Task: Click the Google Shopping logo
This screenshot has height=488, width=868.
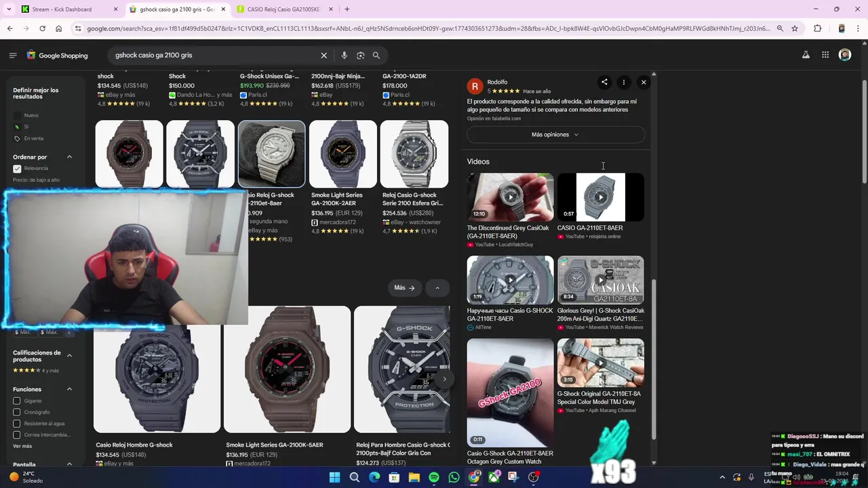Action: pos(57,56)
